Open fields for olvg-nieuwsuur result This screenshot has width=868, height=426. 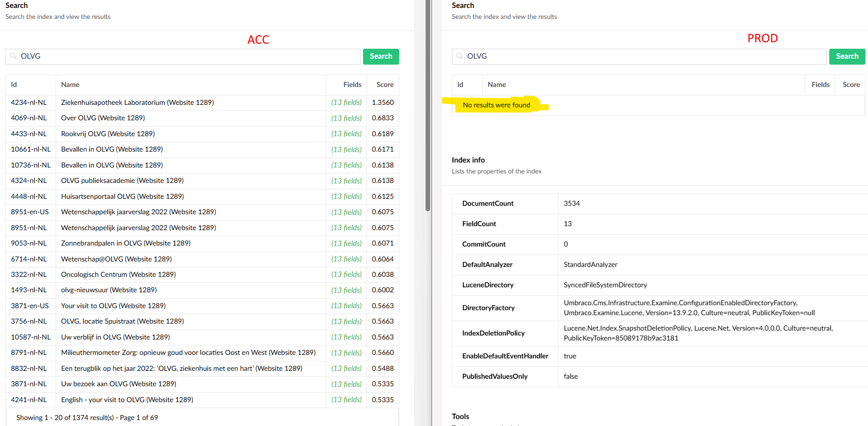coord(346,290)
